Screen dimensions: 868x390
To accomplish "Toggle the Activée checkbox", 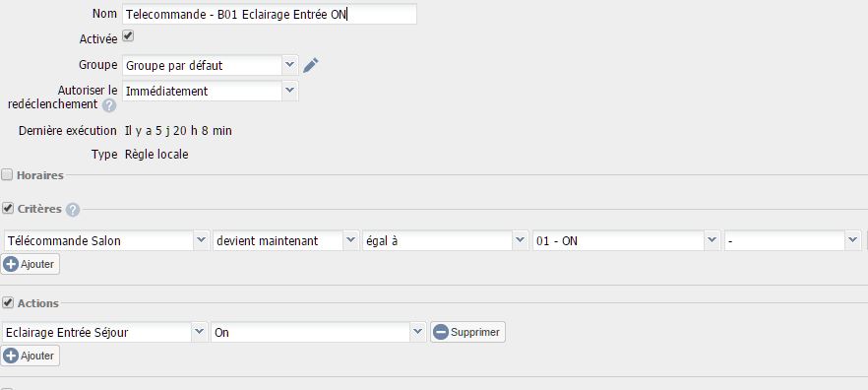I will (x=128, y=36).
